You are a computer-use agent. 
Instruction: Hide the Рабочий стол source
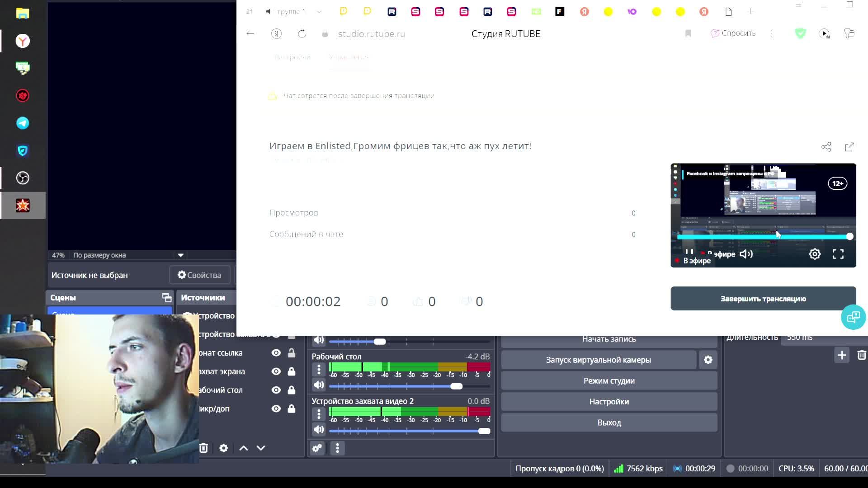(x=276, y=390)
